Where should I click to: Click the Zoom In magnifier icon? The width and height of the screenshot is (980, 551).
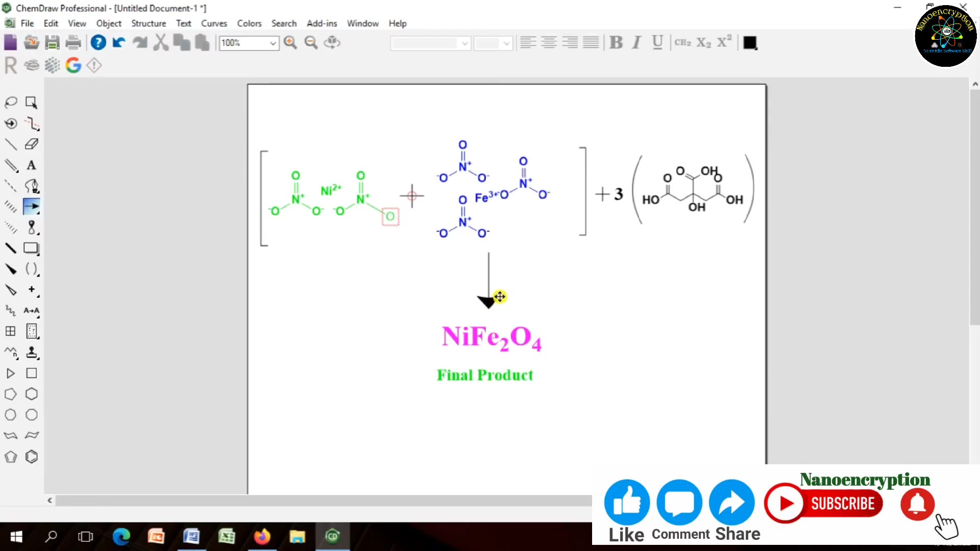click(290, 42)
